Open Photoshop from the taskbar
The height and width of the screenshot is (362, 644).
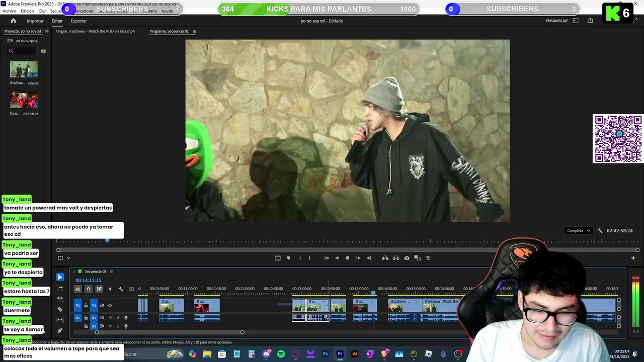[x=325, y=354]
